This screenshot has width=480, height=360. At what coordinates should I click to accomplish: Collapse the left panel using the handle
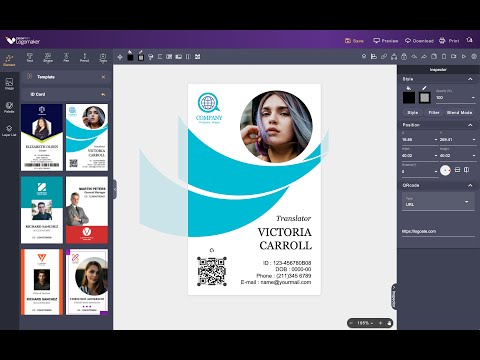(x=115, y=189)
